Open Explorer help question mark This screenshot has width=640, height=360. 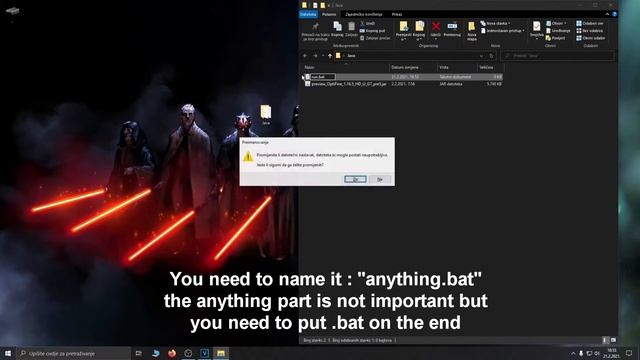pos(614,14)
